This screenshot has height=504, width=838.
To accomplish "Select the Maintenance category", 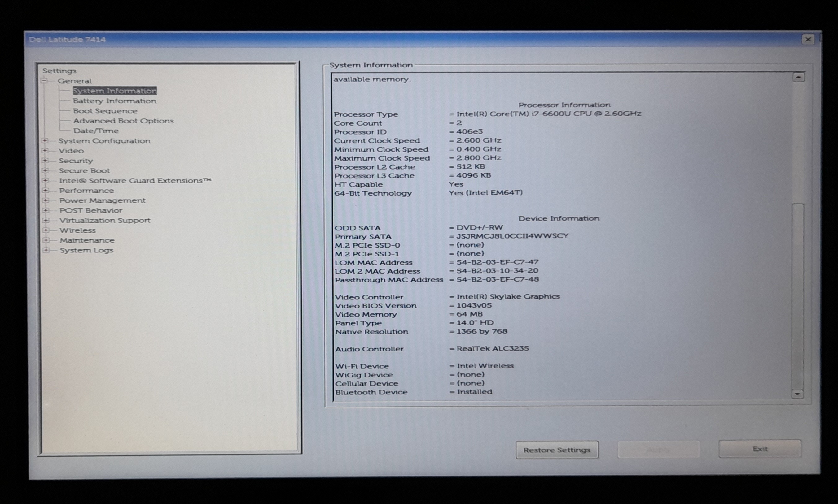I will click(87, 240).
